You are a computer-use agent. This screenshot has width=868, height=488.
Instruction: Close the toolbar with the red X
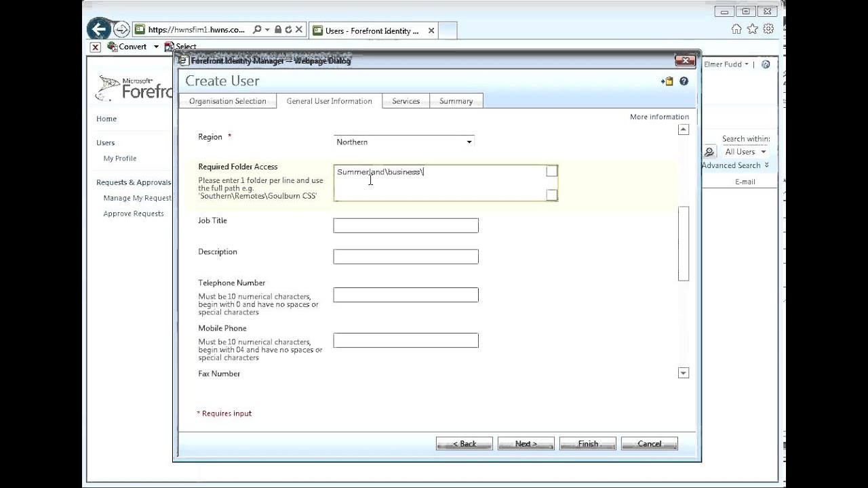pos(95,47)
